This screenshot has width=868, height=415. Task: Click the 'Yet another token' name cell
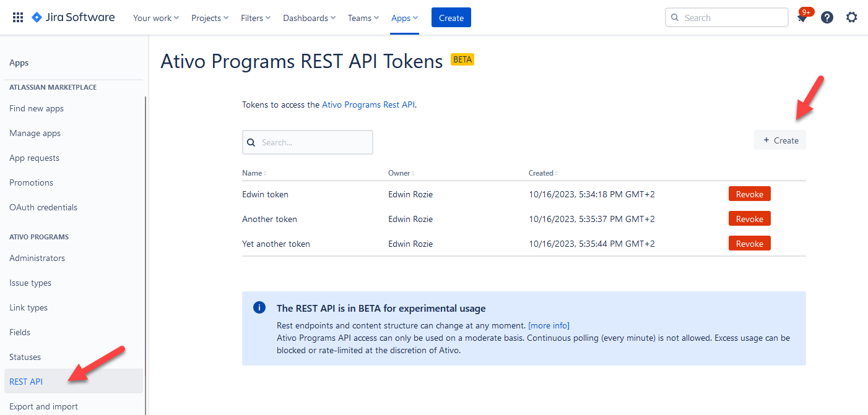tap(276, 244)
